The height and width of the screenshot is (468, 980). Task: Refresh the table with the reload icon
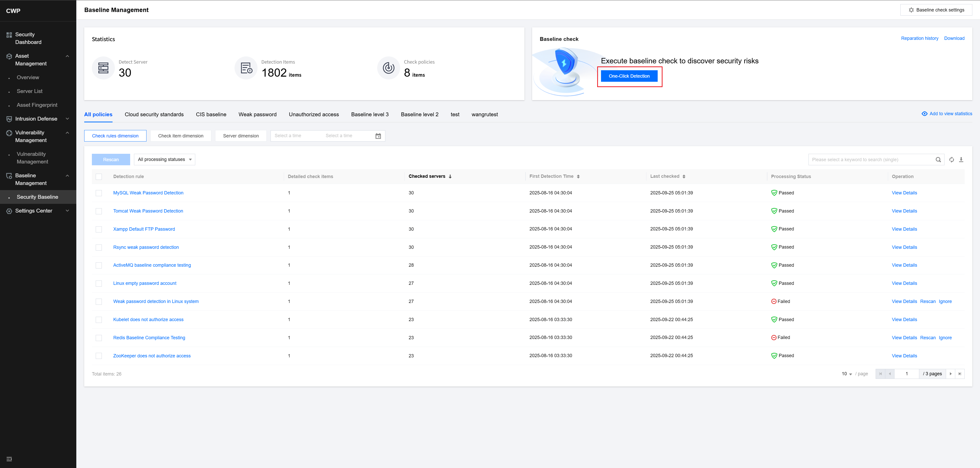click(951, 160)
